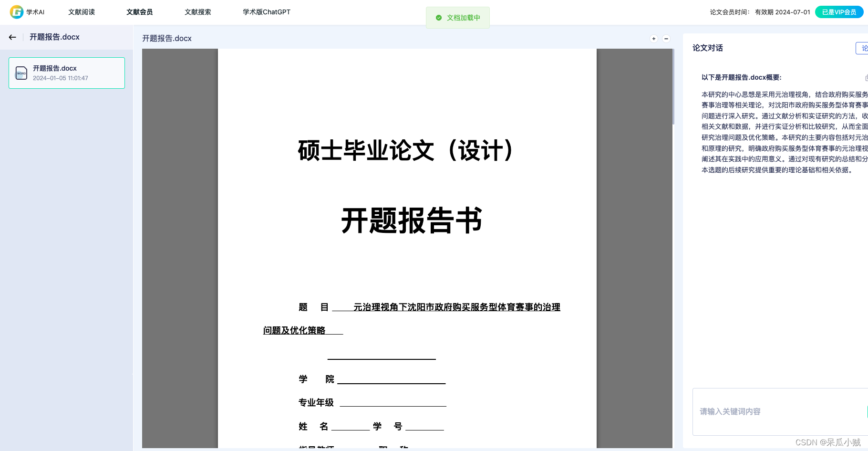Zoom out document with minus icon

[666, 39]
